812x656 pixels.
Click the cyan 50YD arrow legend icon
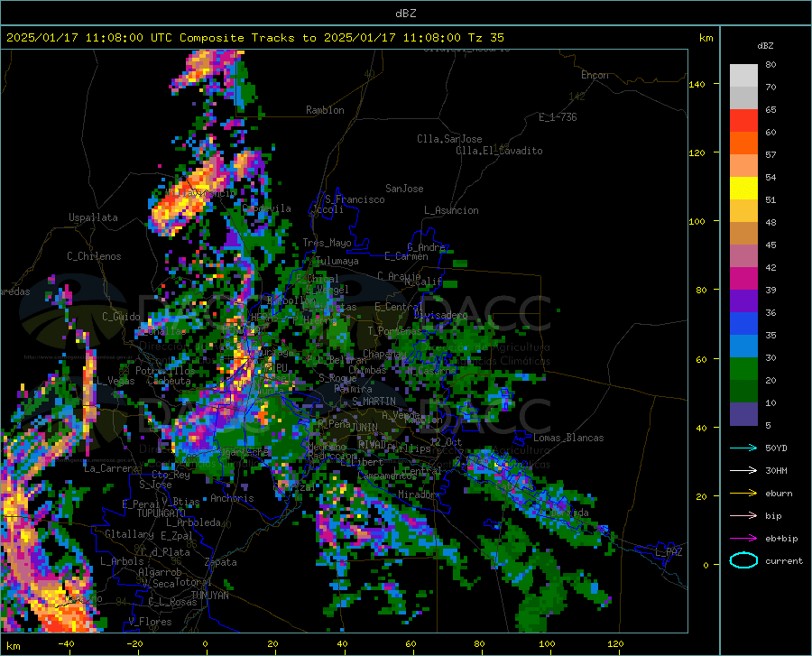click(x=743, y=448)
